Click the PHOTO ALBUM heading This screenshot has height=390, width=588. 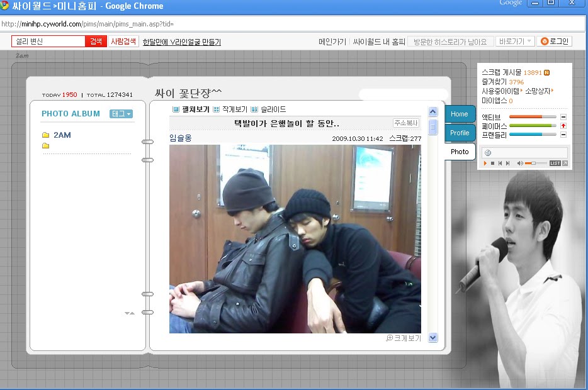71,113
